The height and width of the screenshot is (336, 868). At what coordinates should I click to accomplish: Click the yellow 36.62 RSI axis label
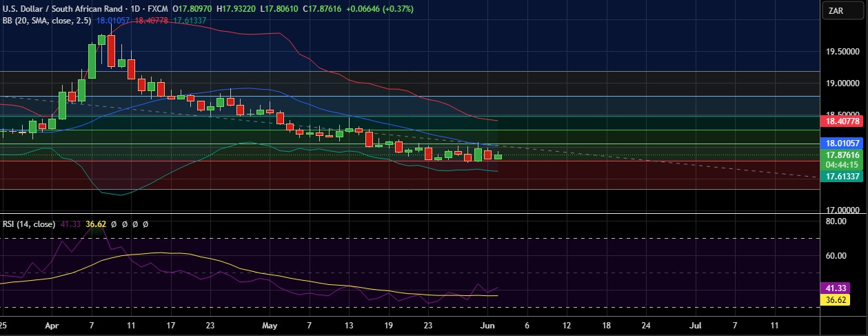(835, 300)
